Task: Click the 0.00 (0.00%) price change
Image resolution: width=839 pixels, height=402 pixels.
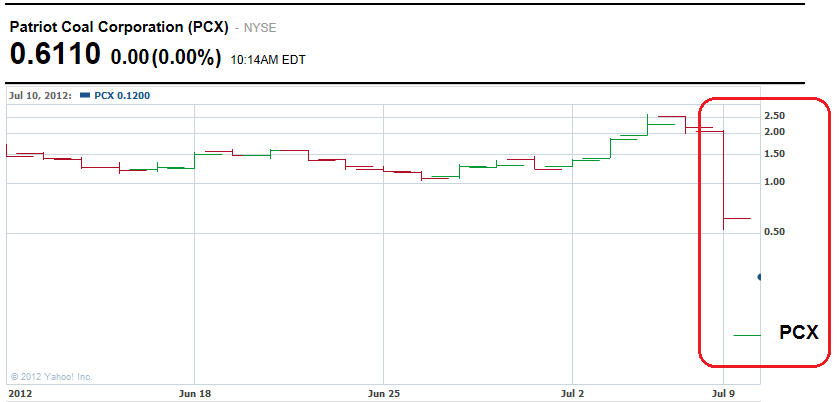Action: point(165,58)
